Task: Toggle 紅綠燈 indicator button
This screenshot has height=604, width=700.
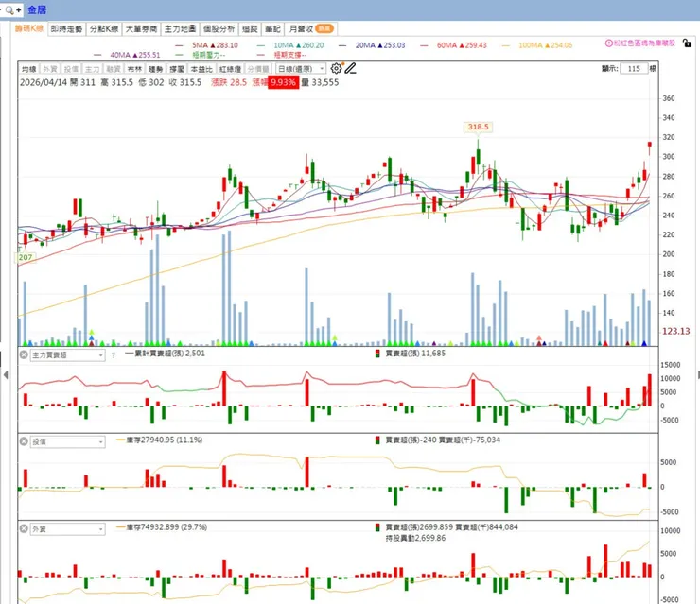Action: tap(230, 69)
